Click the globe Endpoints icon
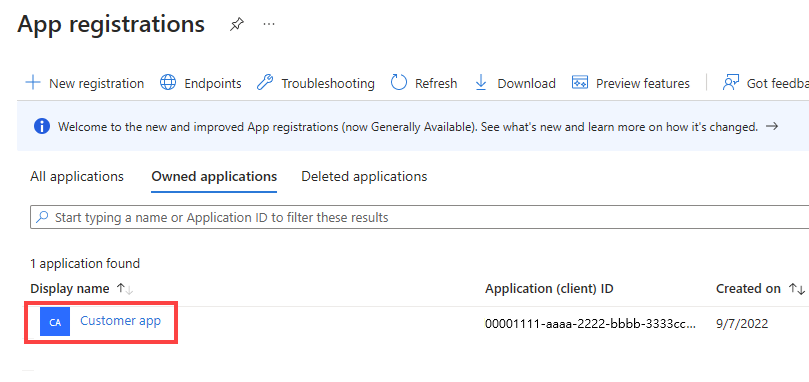 [168, 83]
